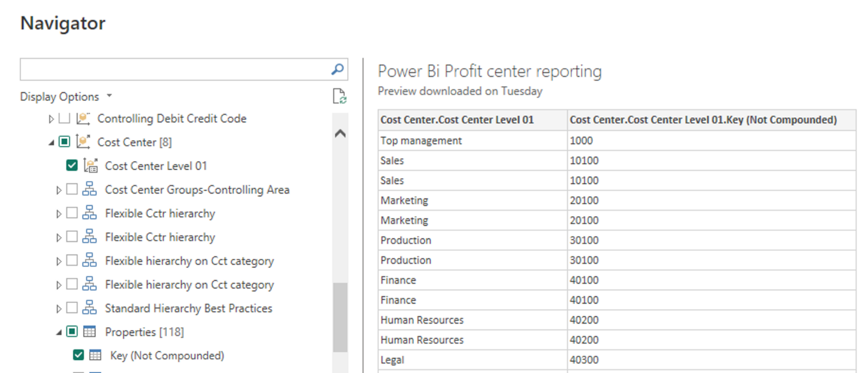Uncheck the Key (Not Compounded) checkbox
This screenshot has height=373, width=868.
[x=78, y=355]
